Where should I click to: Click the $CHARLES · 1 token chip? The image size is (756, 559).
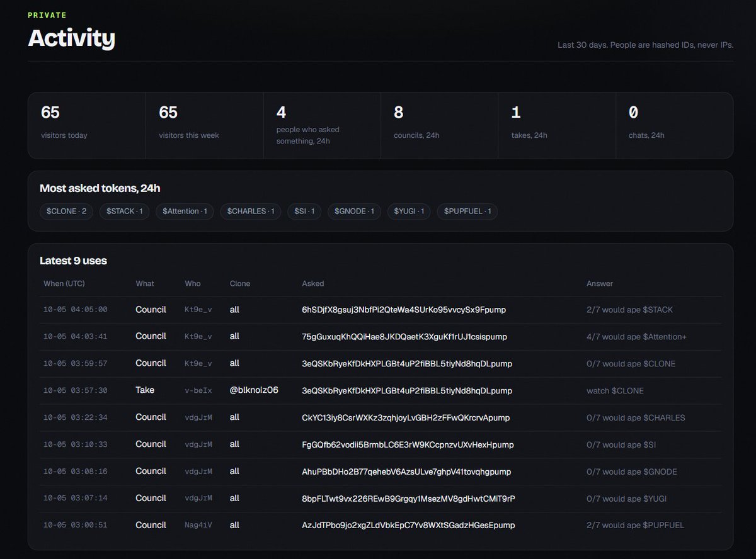pos(251,212)
